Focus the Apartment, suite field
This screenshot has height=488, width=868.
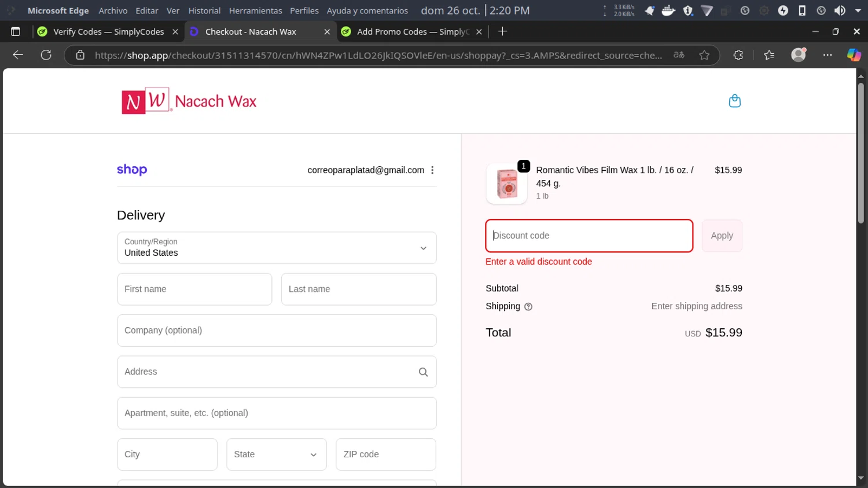pos(277,413)
